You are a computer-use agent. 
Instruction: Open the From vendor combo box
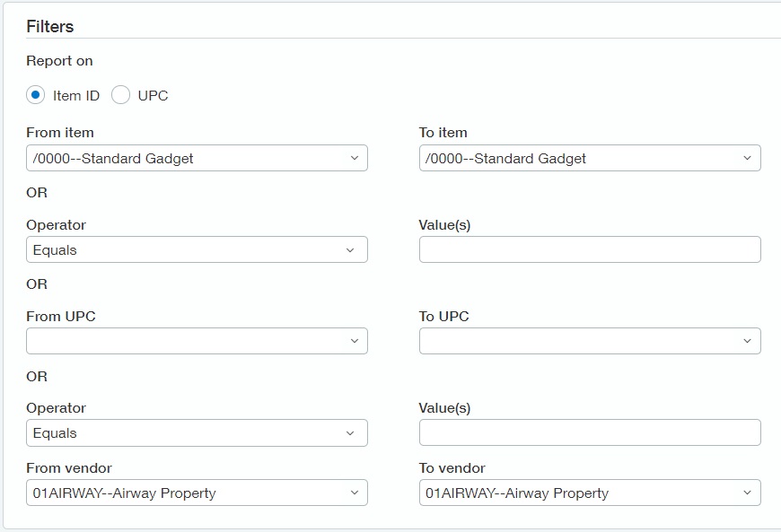pos(197,493)
